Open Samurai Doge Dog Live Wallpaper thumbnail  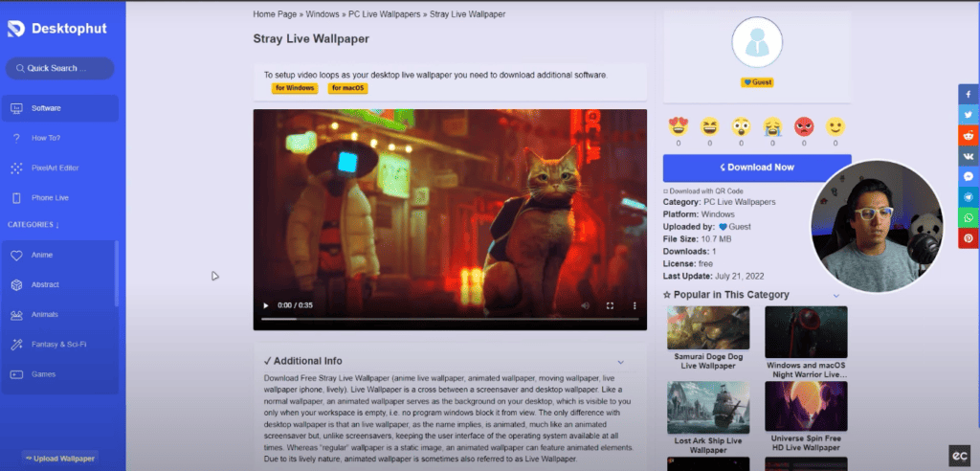click(x=708, y=327)
